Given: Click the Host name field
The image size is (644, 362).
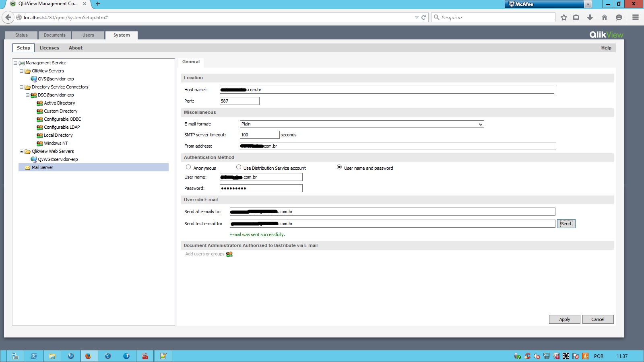Looking at the screenshot, I should (387, 90).
